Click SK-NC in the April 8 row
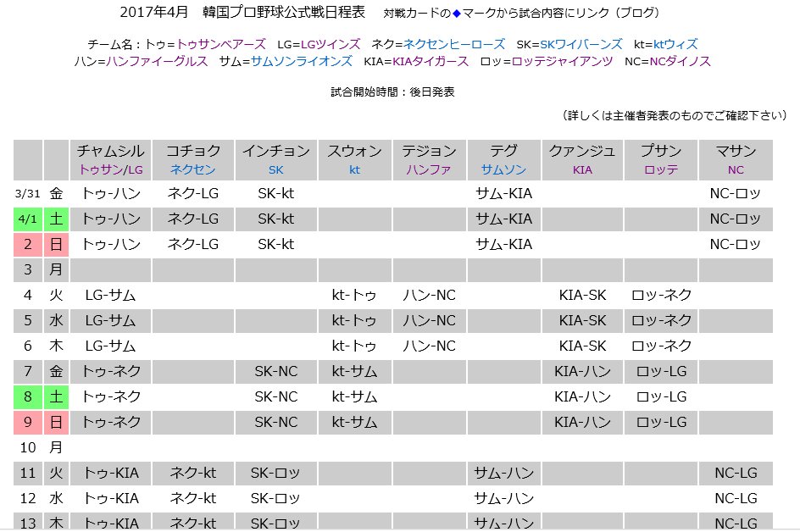This screenshot has height=532, width=800. (x=275, y=396)
